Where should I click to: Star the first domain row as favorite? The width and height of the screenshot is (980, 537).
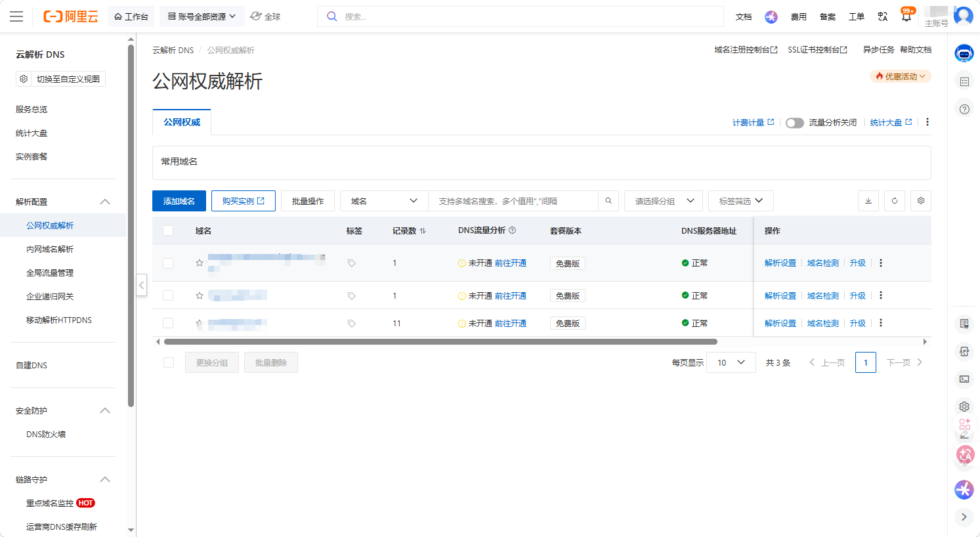(x=200, y=263)
